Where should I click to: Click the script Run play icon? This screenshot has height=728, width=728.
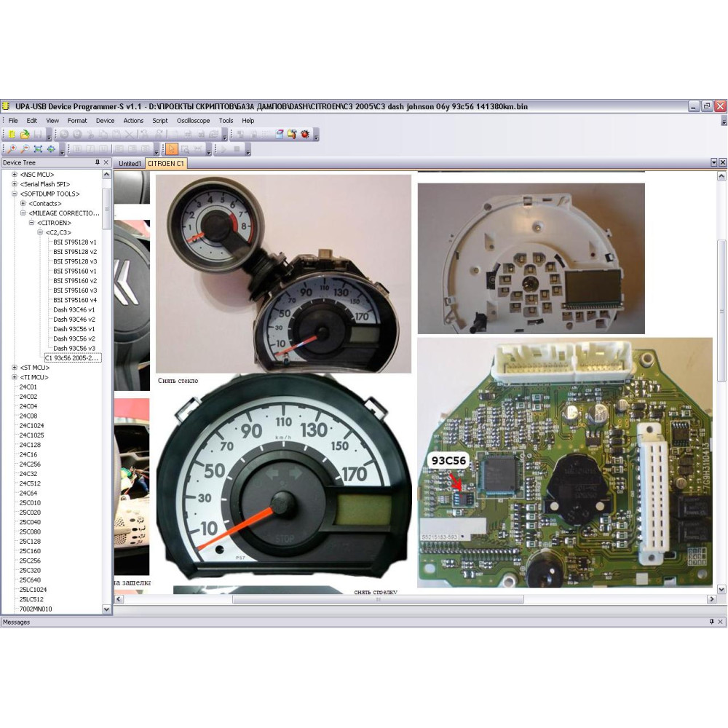pos(223,149)
